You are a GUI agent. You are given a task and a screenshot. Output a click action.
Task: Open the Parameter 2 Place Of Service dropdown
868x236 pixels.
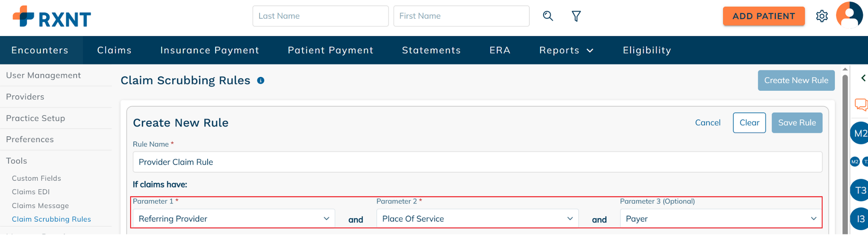[x=478, y=219]
